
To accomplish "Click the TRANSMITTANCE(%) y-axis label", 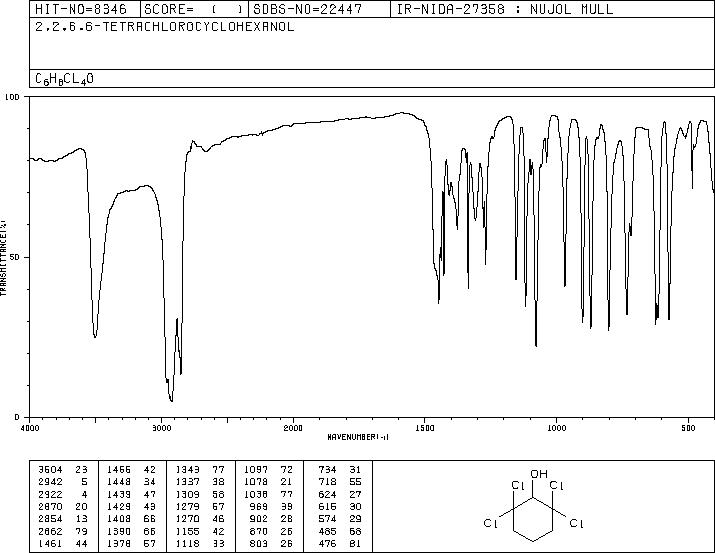I will click(3, 257).
